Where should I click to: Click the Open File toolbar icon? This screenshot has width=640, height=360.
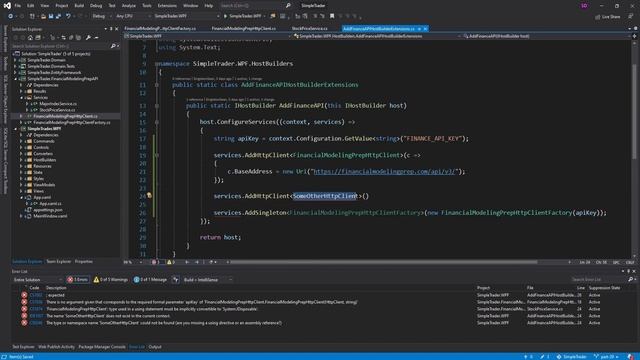[43, 16]
